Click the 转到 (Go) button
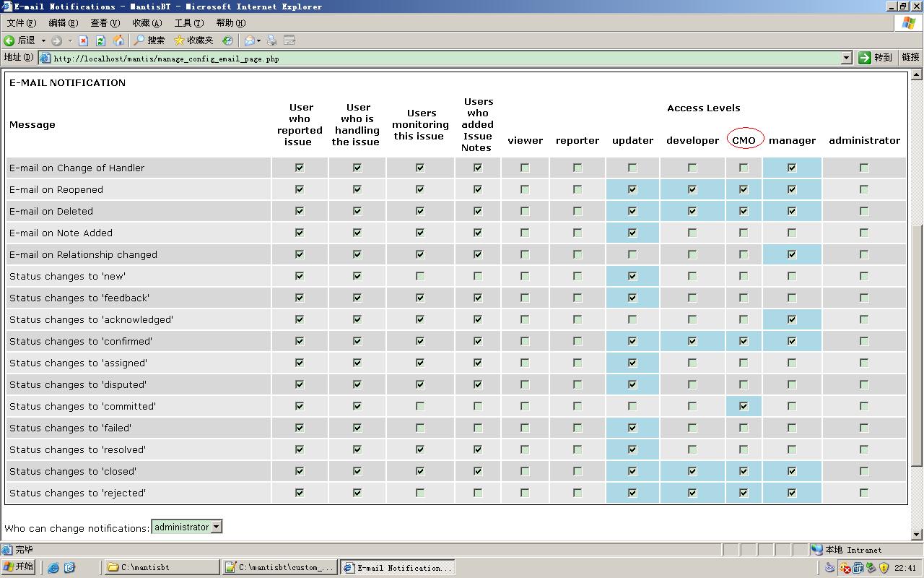The width and height of the screenshot is (924, 578). (x=875, y=58)
